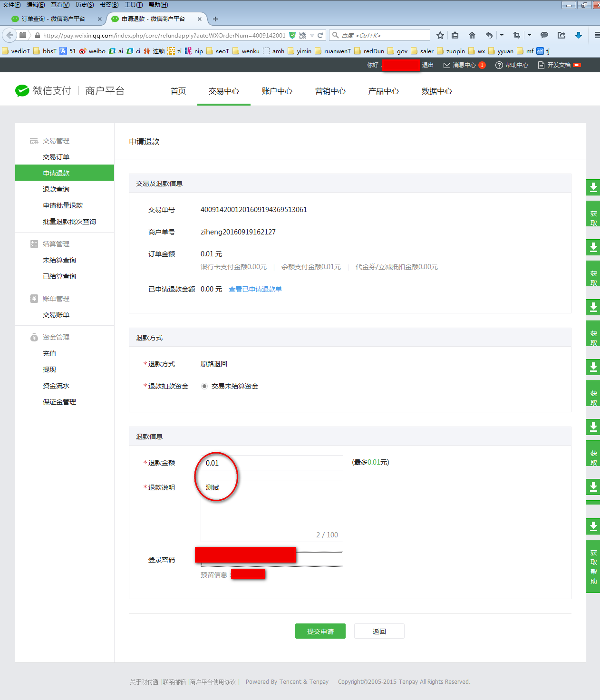Expand the dropdown next to undo icon
The width and height of the screenshot is (600, 700).
(502, 35)
